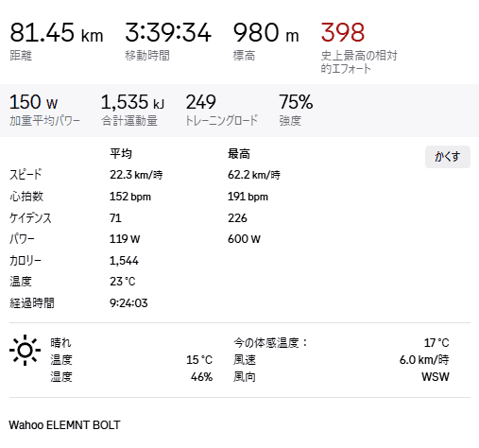Image resolution: width=479 pixels, height=448 pixels.
Task: Click the Wahoo ELEMNT BOLT device name
Action: click(64, 425)
